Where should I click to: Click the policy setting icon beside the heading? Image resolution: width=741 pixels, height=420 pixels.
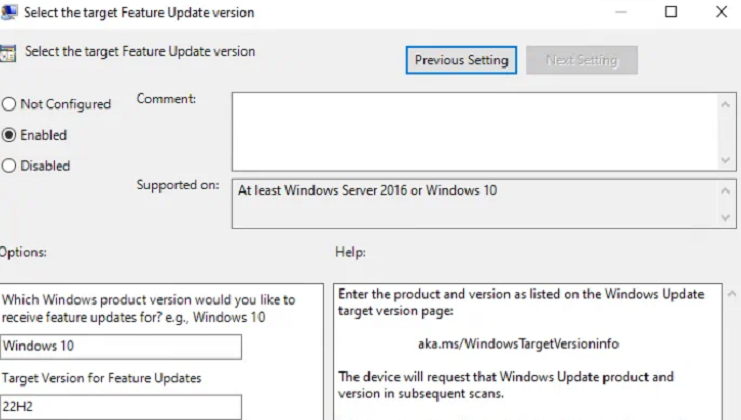point(8,53)
